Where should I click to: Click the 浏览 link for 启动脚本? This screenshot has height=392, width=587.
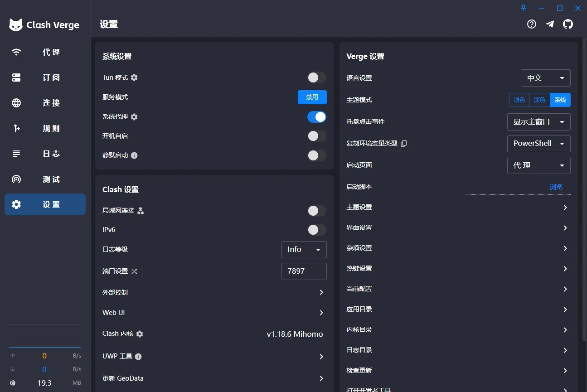556,187
